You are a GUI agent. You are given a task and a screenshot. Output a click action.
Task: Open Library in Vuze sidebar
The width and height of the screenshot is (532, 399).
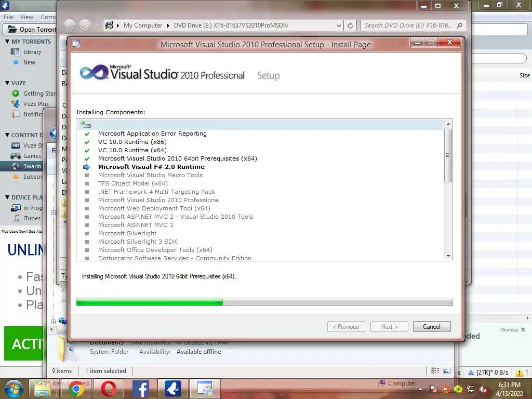[x=32, y=52]
